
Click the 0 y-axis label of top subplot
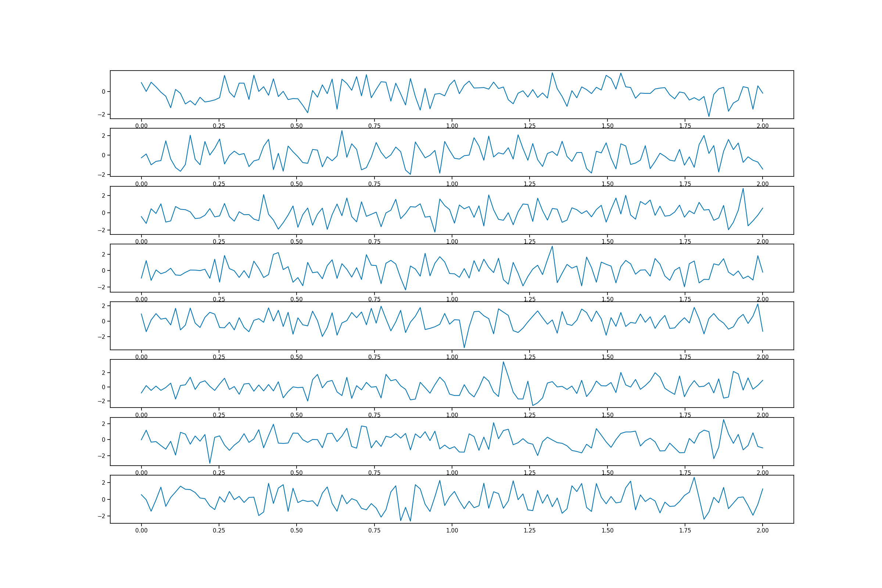point(104,92)
